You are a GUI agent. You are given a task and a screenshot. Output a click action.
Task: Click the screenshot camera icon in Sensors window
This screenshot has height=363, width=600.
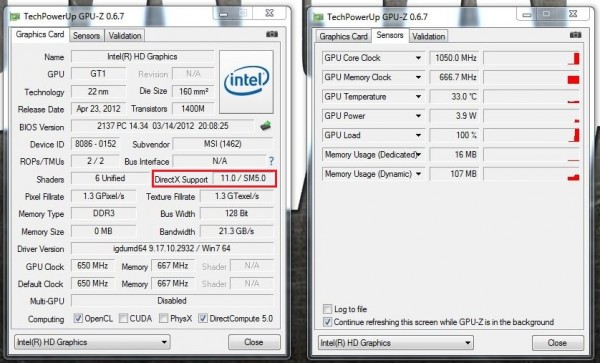(x=576, y=35)
